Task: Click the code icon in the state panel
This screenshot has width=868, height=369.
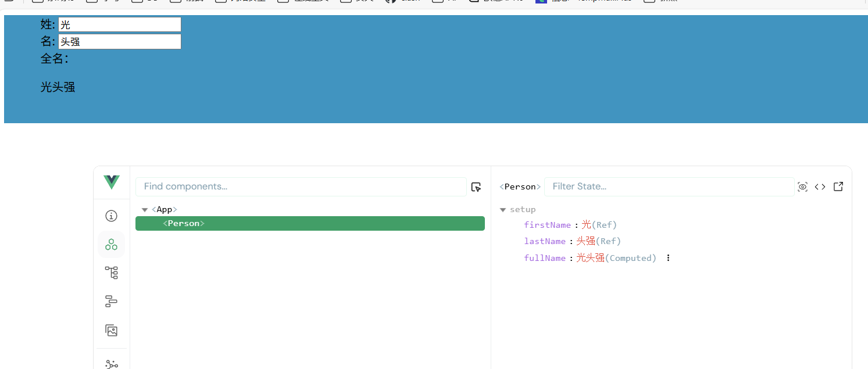Action: (x=820, y=187)
